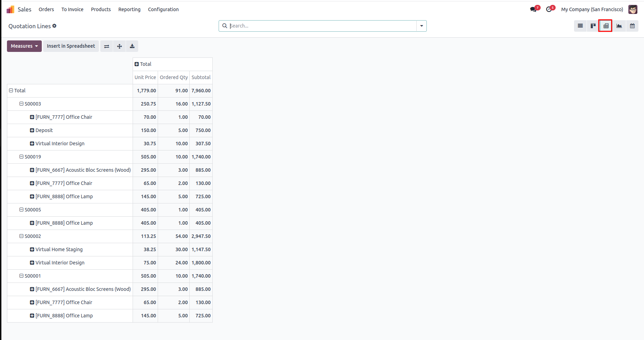Toggle the search options dropdown arrow

(422, 26)
